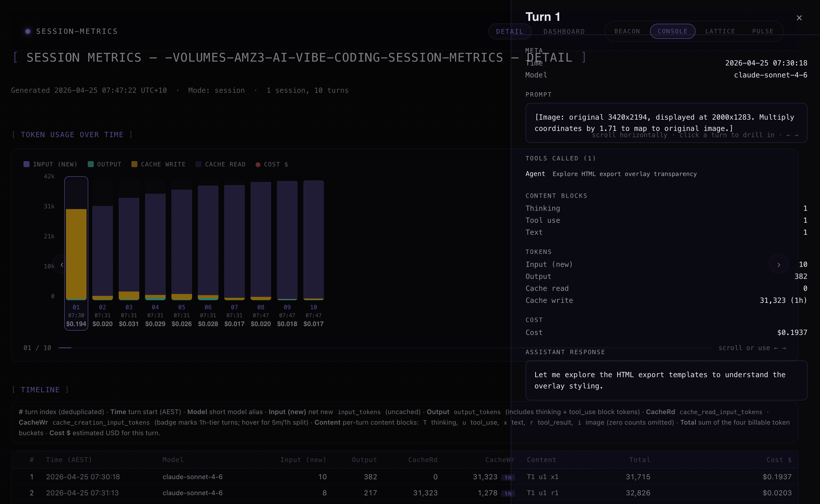This screenshot has width=820, height=504.
Task: Toggle the Cost $ legend dot
Action: coord(258,164)
